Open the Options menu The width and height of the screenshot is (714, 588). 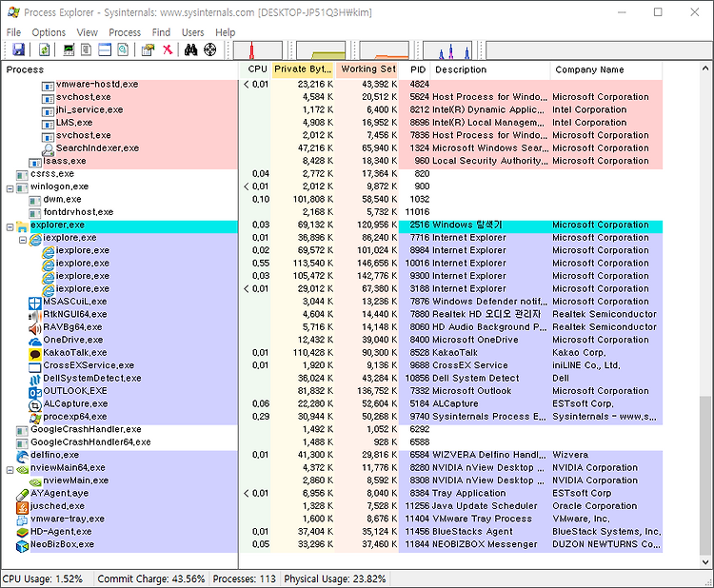pos(49,32)
